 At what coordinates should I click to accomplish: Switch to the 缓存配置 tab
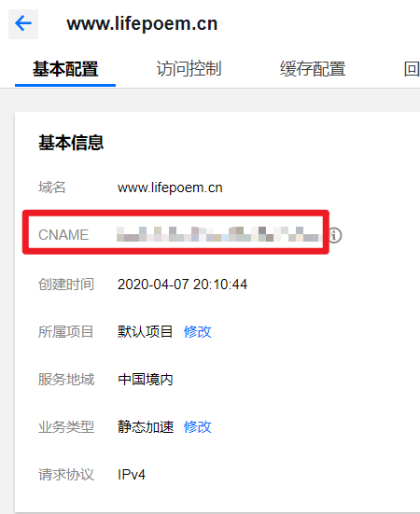tap(313, 69)
